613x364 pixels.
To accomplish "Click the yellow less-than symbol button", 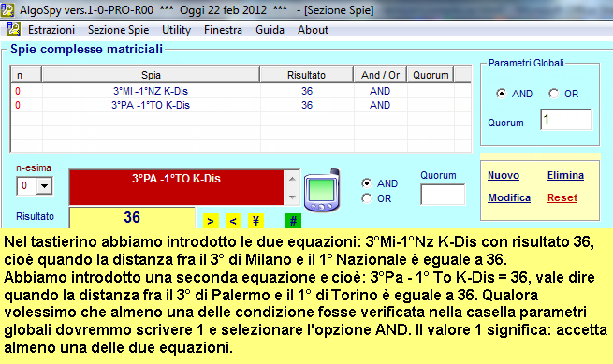I will pyautogui.click(x=233, y=221).
